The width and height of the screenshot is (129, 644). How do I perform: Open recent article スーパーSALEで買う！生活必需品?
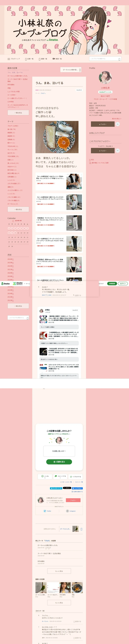click(x=18, y=80)
